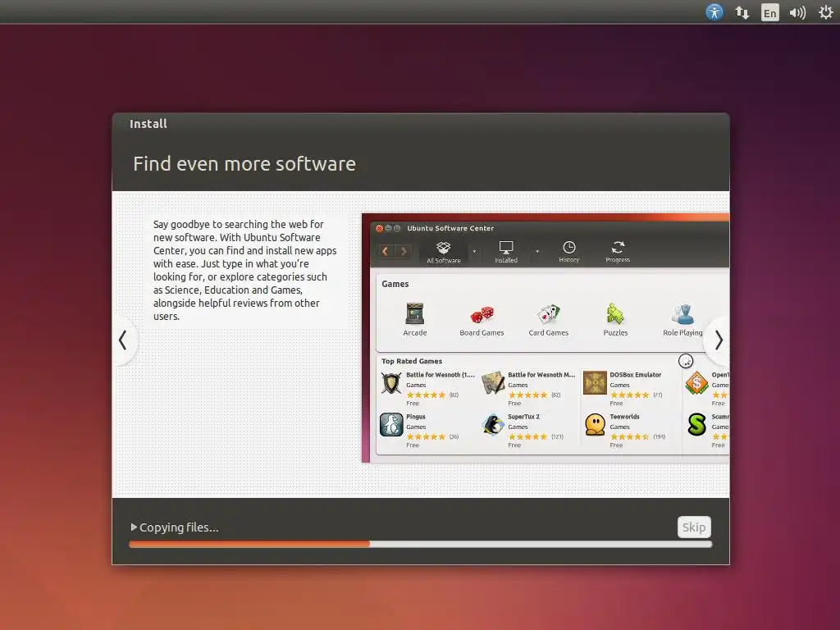Click the SuperTux 2 star rating
840x630 pixels.
[x=528, y=436]
